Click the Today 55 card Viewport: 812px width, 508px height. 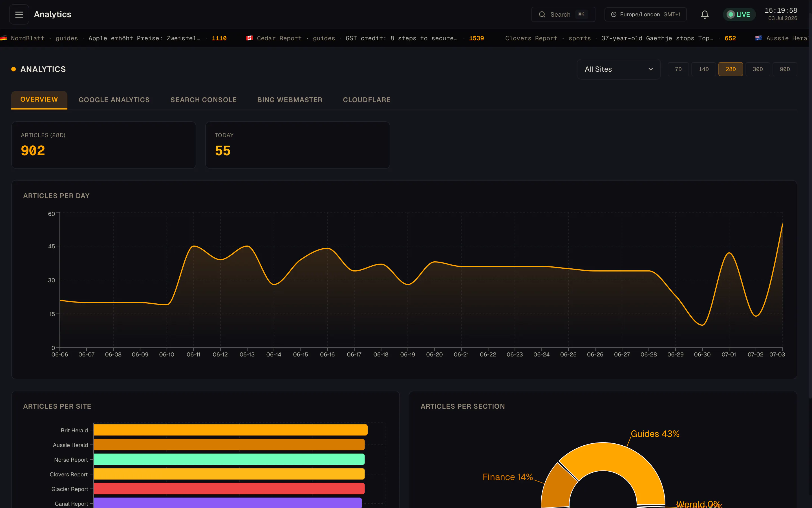(x=298, y=145)
